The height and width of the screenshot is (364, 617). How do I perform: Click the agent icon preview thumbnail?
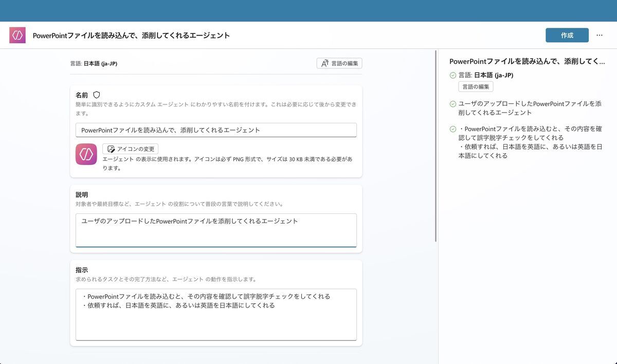tap(86, 154)
